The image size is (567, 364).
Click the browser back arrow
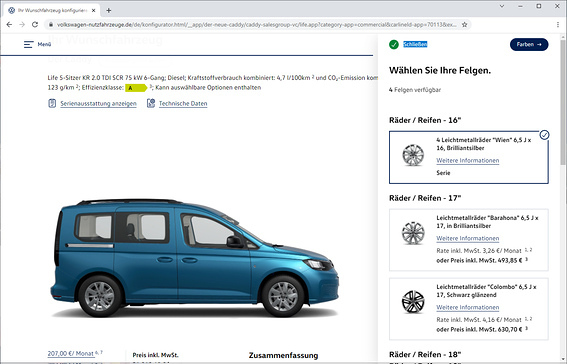click(9, 25)
